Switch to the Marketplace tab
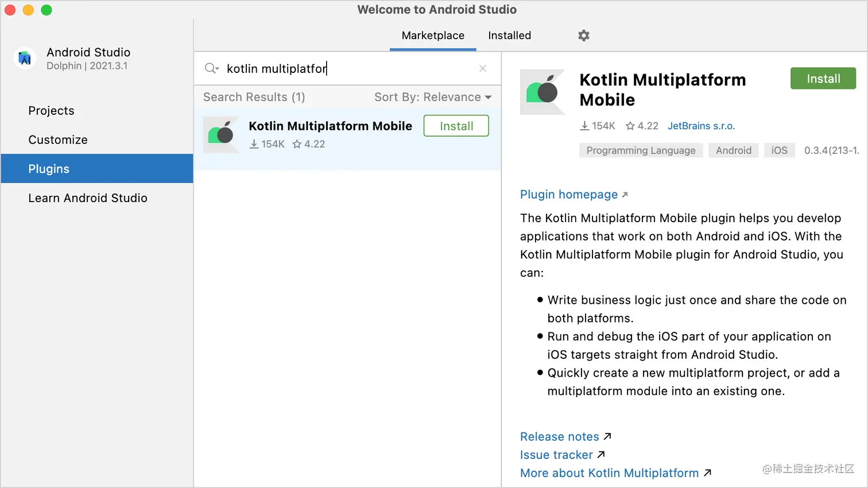This screenshot has height=488, width=868. coord(433,36)
